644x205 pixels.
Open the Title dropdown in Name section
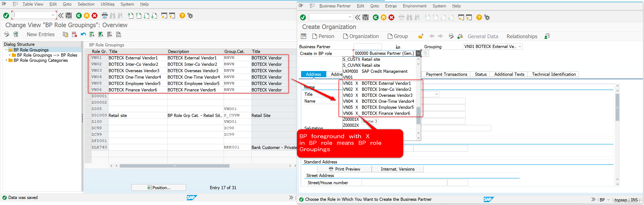[x=437, y=94]
